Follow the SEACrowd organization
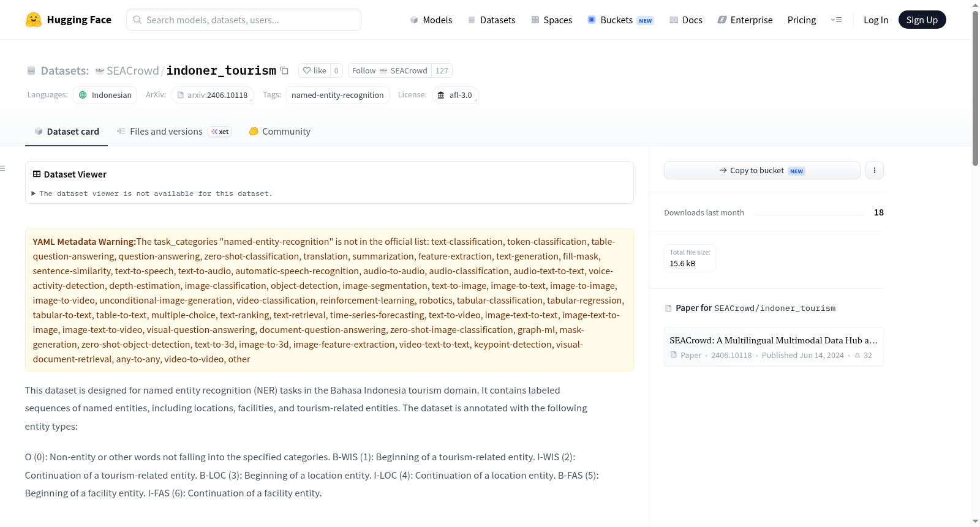This screenshot has width=980, height=527. click(x=390, y=70)
